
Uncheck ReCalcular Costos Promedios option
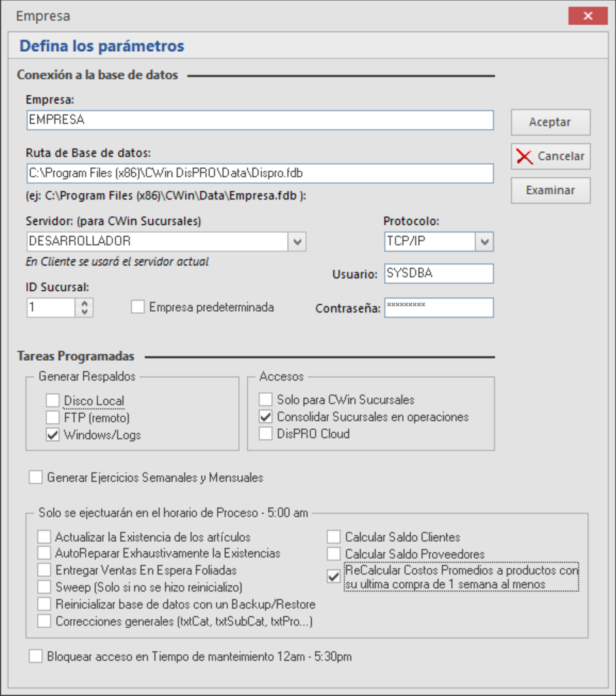point(334,577)
